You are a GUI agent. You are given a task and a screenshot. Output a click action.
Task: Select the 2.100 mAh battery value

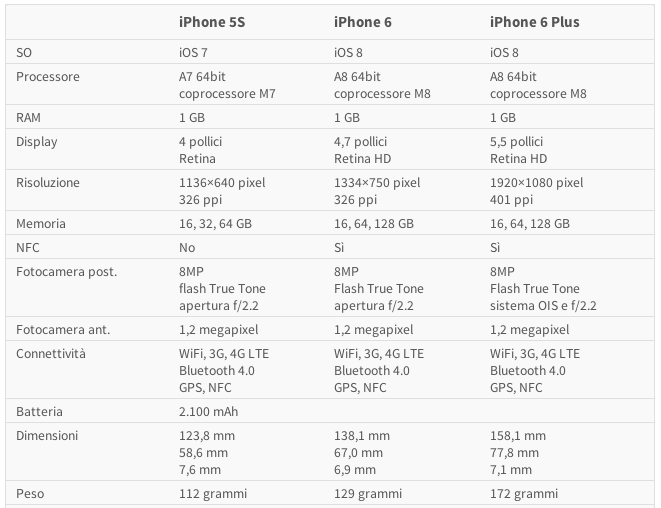coord(208,411)
